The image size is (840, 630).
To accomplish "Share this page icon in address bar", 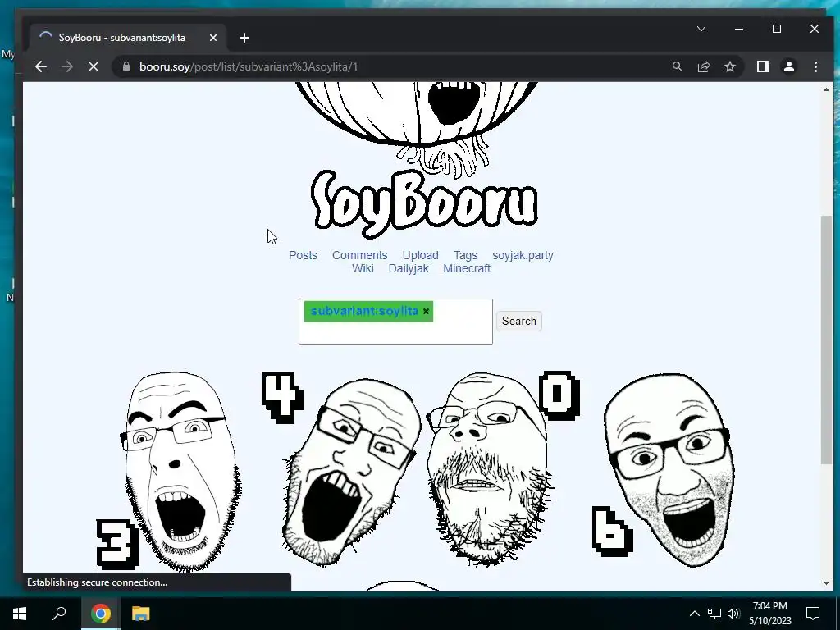I will click(x=703, y=66).
